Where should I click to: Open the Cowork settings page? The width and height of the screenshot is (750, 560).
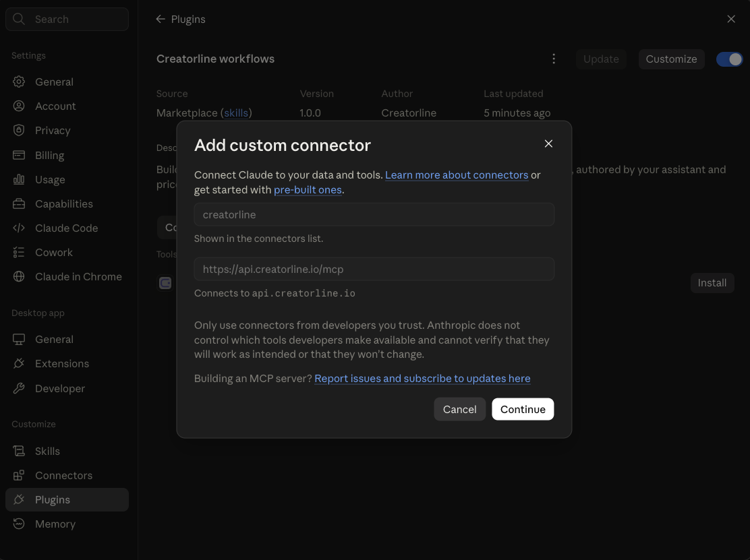click(67, 253)
